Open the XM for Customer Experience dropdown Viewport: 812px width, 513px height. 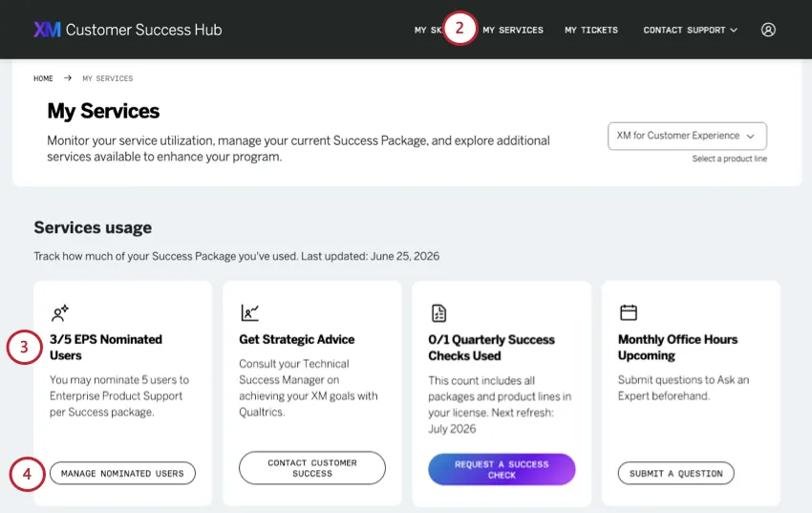pyautogui.click(x=687, y=137)
